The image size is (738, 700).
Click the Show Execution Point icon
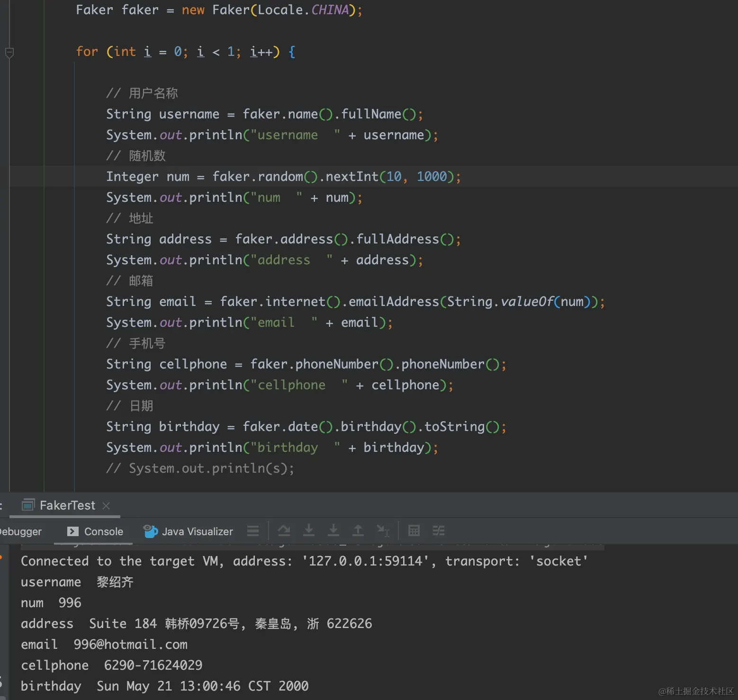(253, 531)
